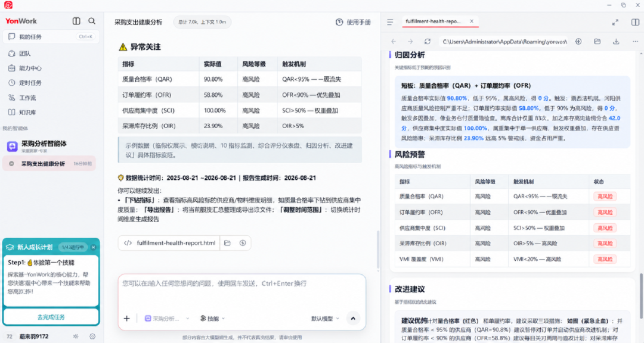The image size is (644, 343).
Task: Open the 默认模型 model dropdown
Action: pos(326,319)
